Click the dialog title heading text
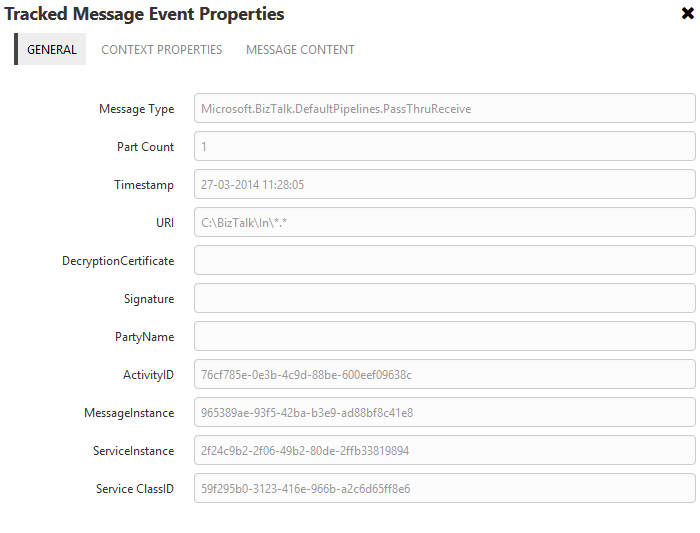 pyautogui.click(x=144, y=14)
